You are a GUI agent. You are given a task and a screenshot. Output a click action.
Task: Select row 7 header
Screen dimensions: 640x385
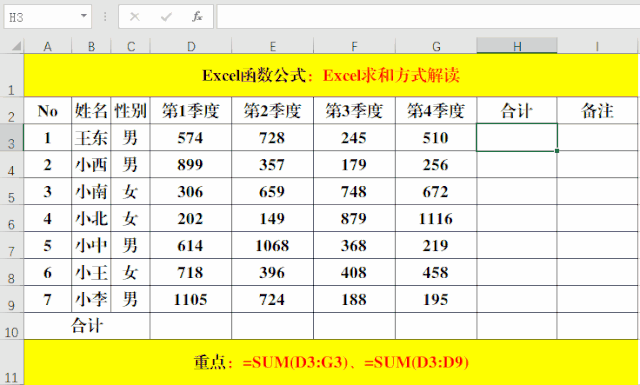tap(11, 245)
